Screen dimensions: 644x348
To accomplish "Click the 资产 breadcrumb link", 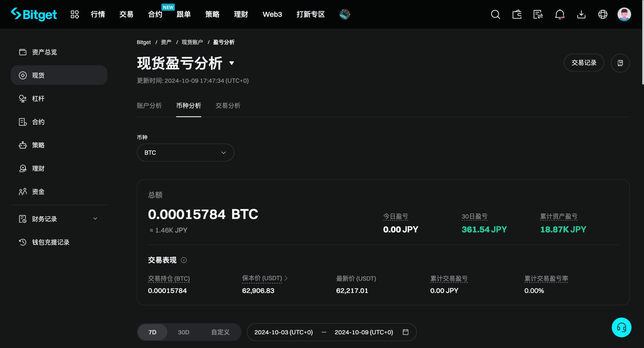I will pos(166,42).
